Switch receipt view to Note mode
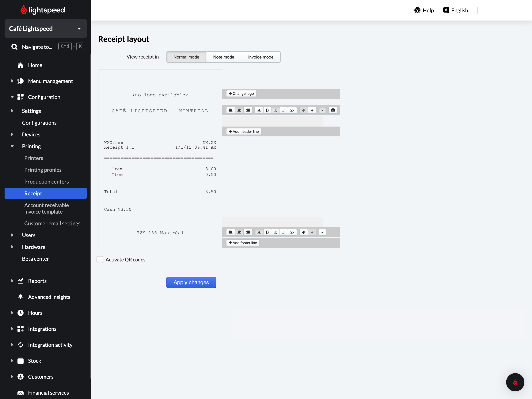This screenshot has height=399, width=532. [x=223, y=57]
